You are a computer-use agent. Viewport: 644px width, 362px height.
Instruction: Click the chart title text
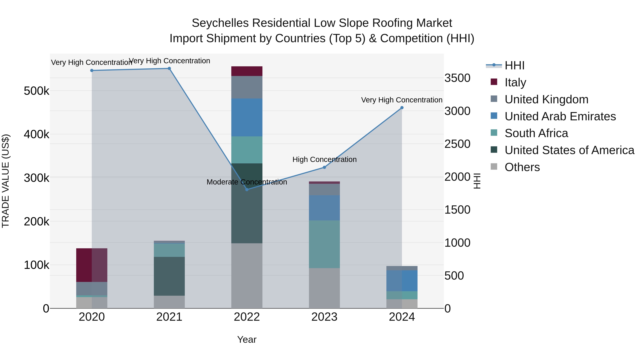322,30
